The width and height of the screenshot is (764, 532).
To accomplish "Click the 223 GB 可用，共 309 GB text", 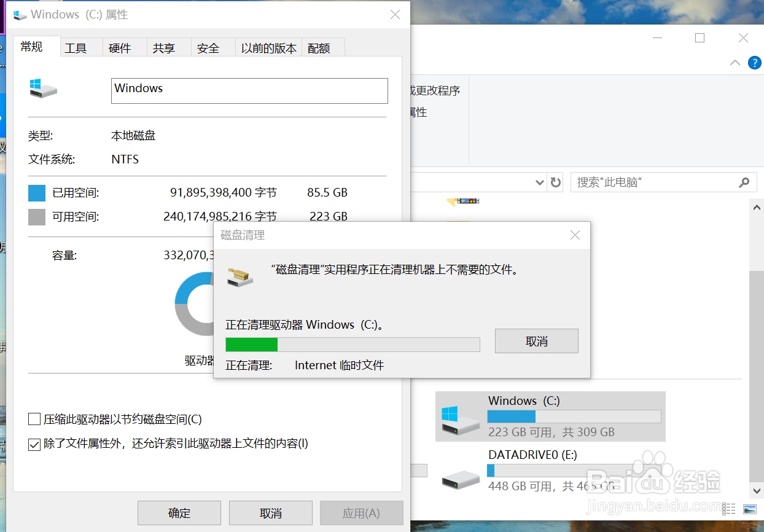I will pos(552,432).
